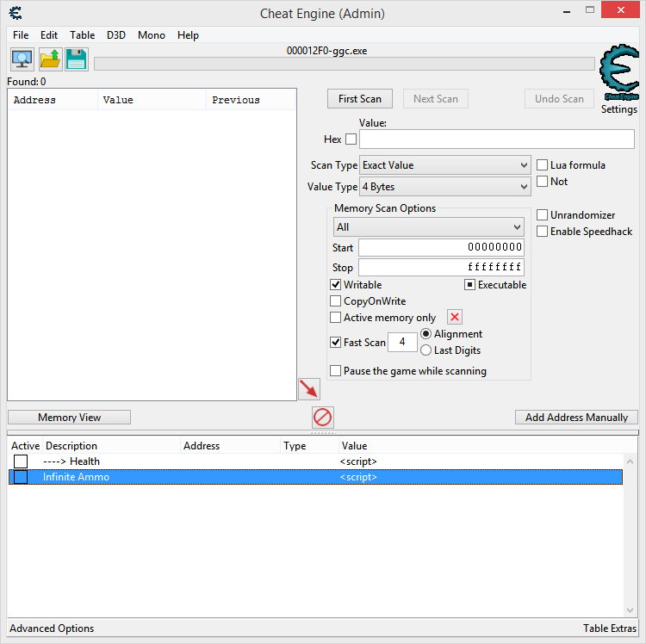Toggle the Hex checkbox
The image size is (646, 644).
click(351, 139)
